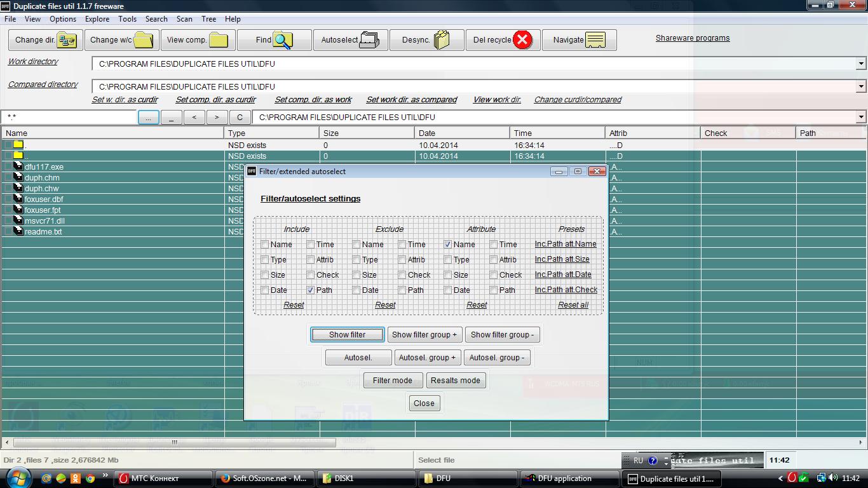Click the Find magnifier toolbar icon
Screen dimensions: 868x488
click(x=283, y=40)
